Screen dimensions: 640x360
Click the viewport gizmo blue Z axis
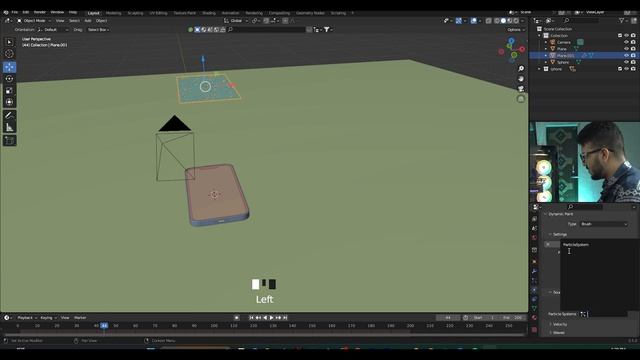511,41
